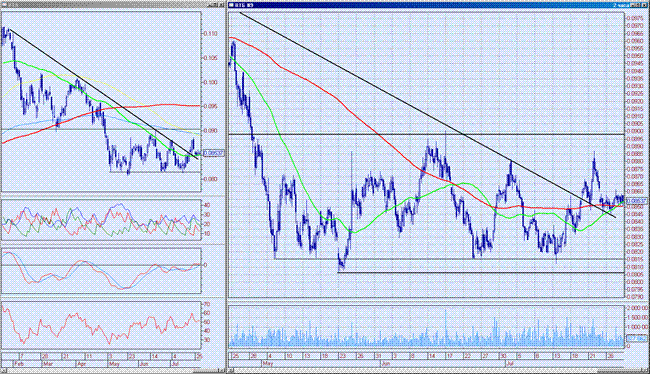Close the left chart window

(x=221, y=5)
